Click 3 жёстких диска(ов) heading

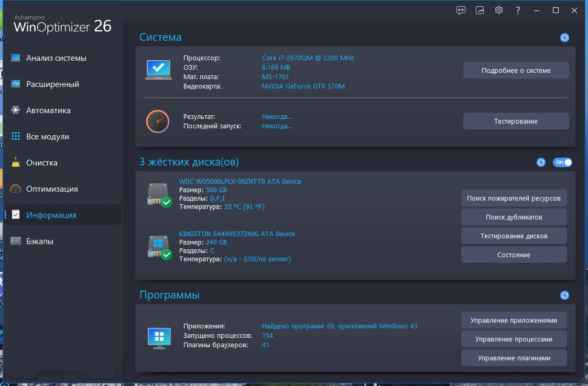click(x=189, y=162)
